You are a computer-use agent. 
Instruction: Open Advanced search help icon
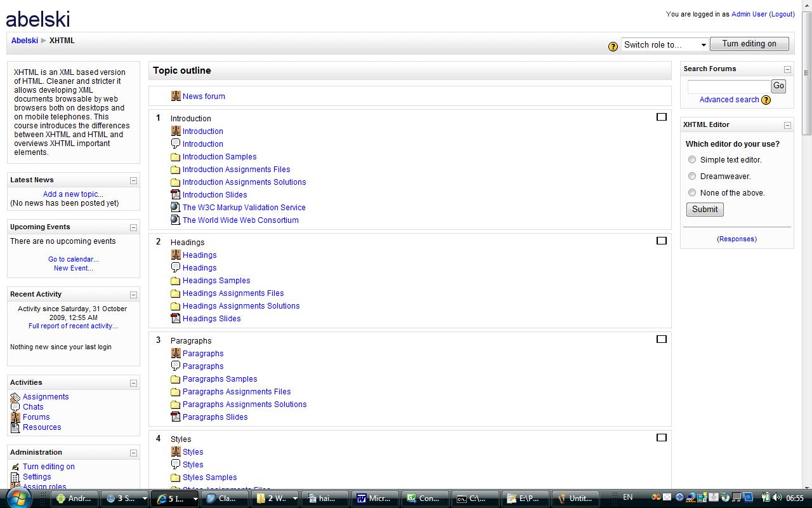pos(766,100)
